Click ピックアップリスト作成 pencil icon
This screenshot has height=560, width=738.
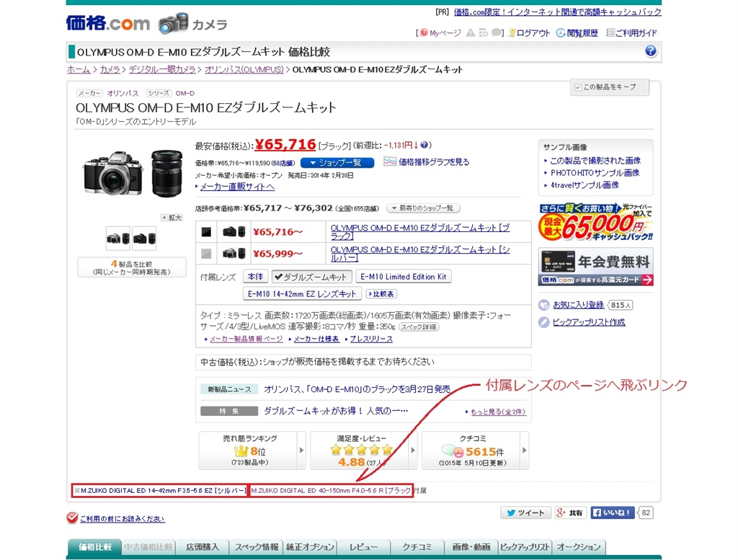point(543,322)
